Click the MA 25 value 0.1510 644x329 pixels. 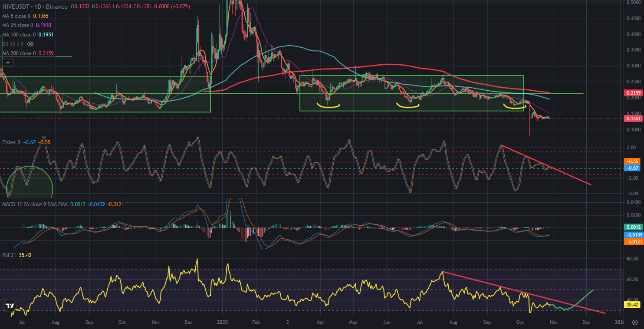43,25
